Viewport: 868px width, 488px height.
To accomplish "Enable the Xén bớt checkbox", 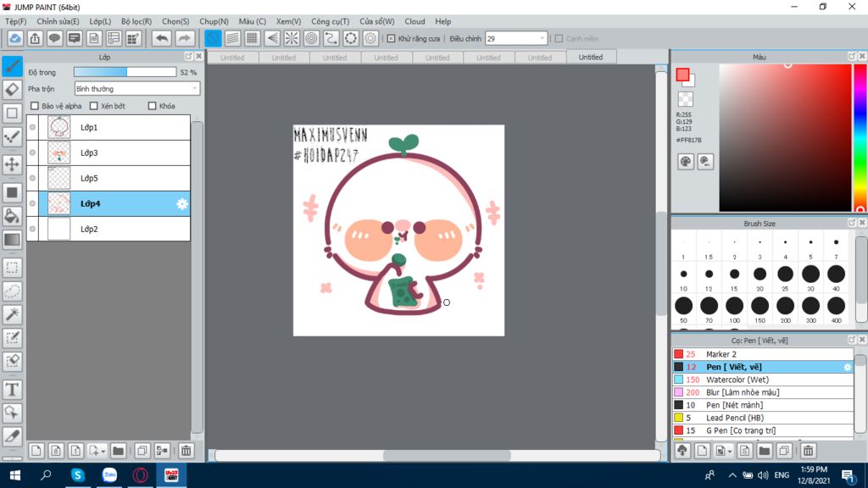I will 93,106.
